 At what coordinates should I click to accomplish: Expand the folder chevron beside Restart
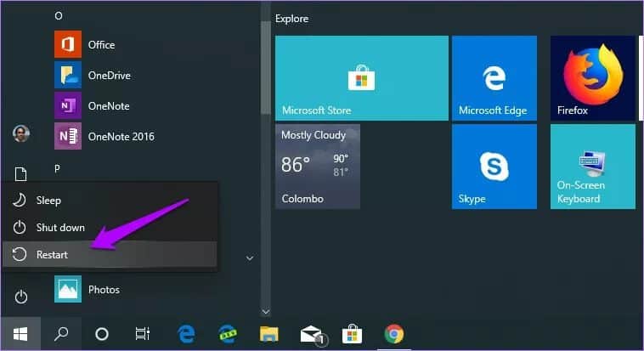(249, 258)
